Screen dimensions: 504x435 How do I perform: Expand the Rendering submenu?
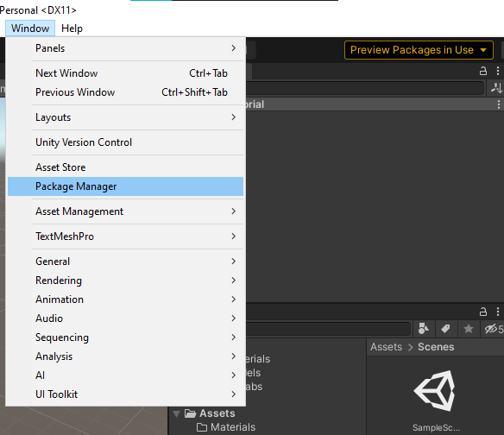(125, 281)
